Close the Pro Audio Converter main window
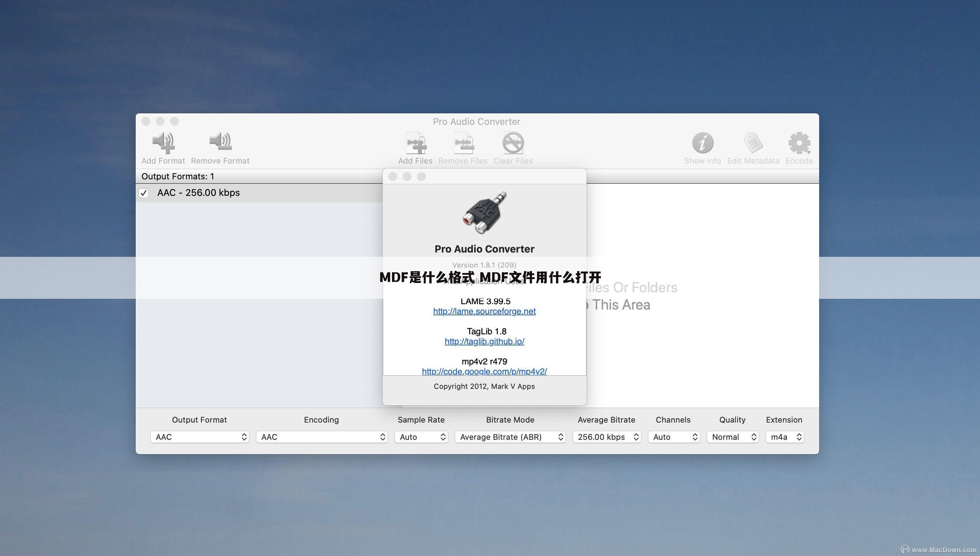Viewport: 980px width, 556px height. pyautogui.click(x=146, y=121)
